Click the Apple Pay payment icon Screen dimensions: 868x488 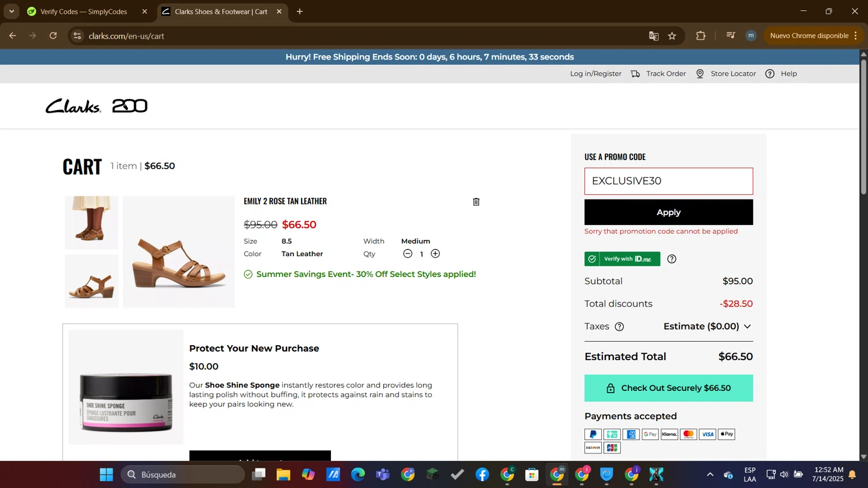click(x=726, y=434)
